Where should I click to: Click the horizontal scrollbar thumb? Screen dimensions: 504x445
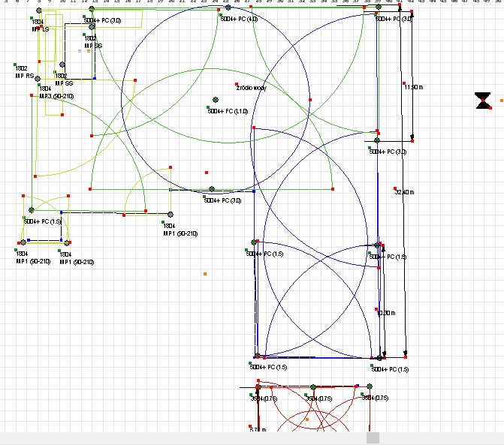[x=373, y=438]
